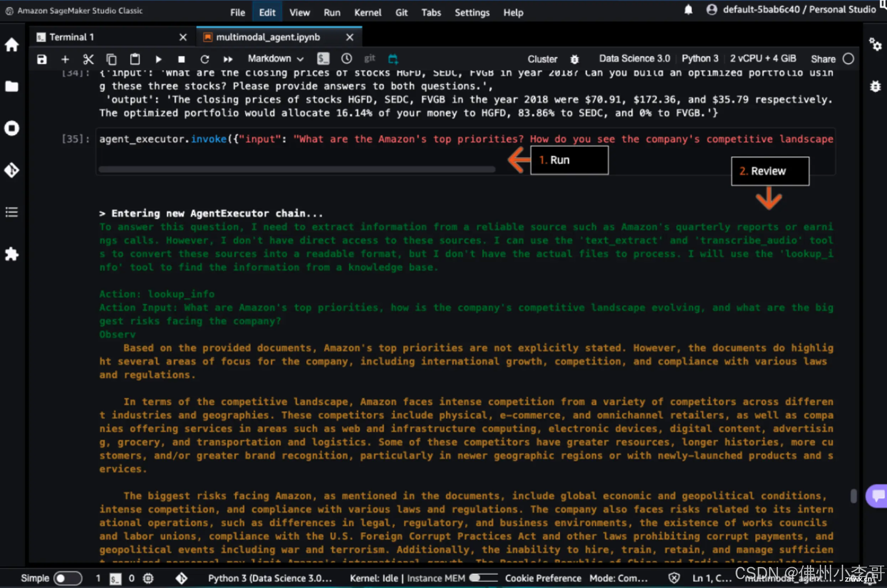Open the Tabs menu
Screen dimensions: 887x588
pos(431,12)
